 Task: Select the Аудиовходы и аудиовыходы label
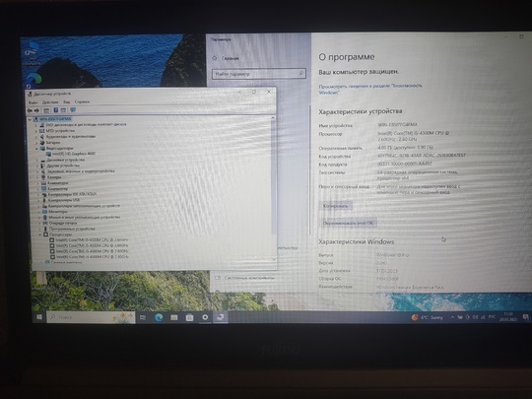pos(71,136)
